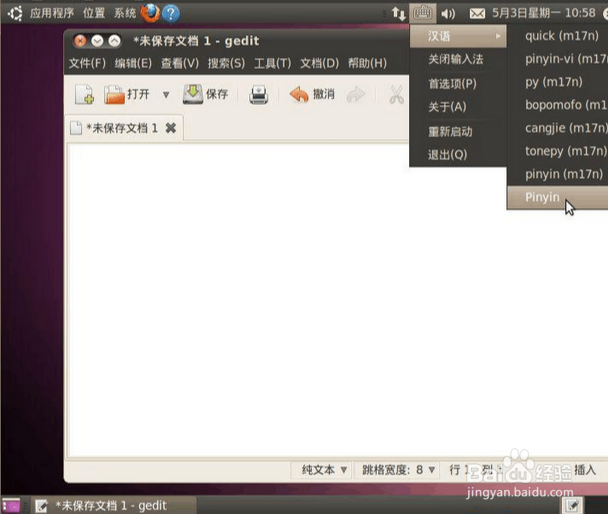
Task: Print the document using the printer icon
Action: click(258, 95)
